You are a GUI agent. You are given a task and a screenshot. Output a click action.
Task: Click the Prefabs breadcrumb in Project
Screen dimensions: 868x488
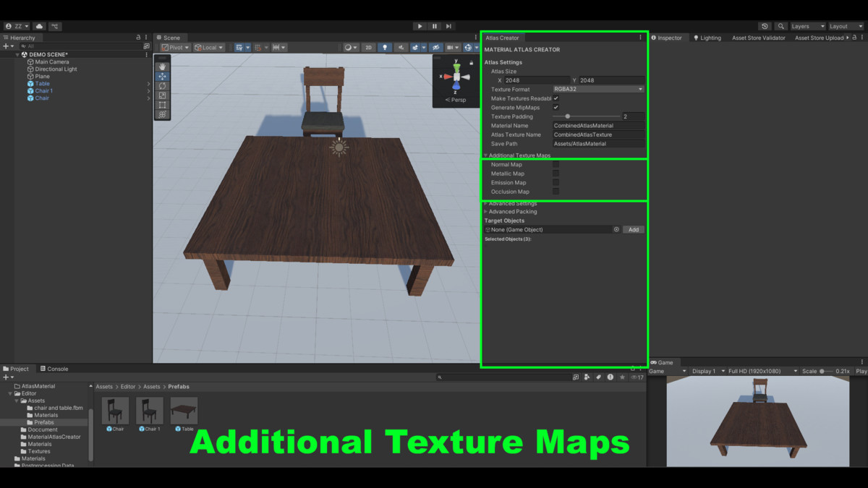pyautogui.click(x=179, y=387)
